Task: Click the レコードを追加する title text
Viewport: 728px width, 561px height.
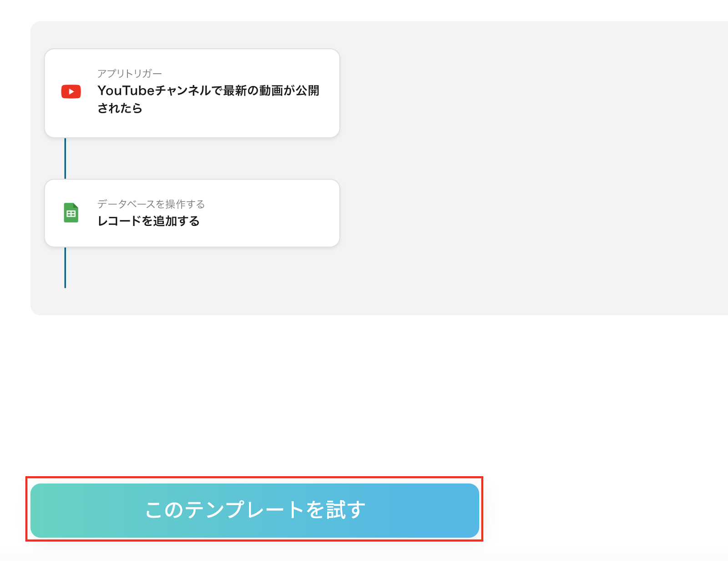Action: click(149, 221)
